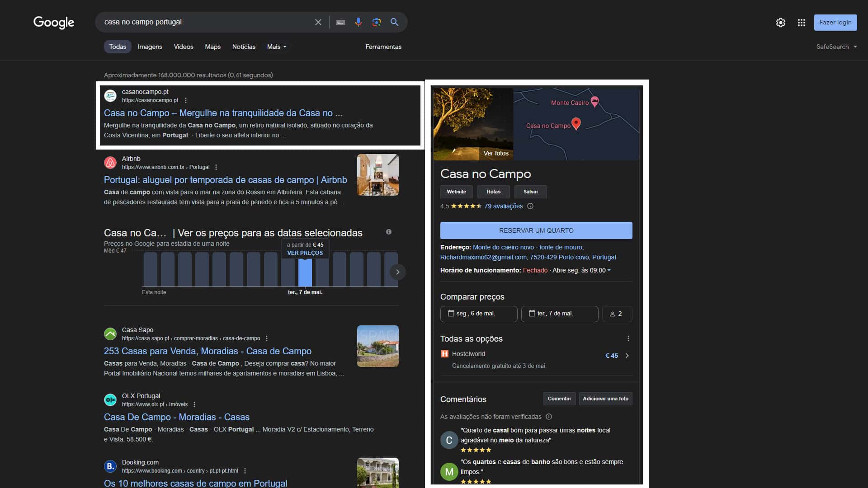Image resolution: width=868 pixels, height=488 pixels.
Task: Open the Google apps grid icon
Action: (x=801, y=23)
